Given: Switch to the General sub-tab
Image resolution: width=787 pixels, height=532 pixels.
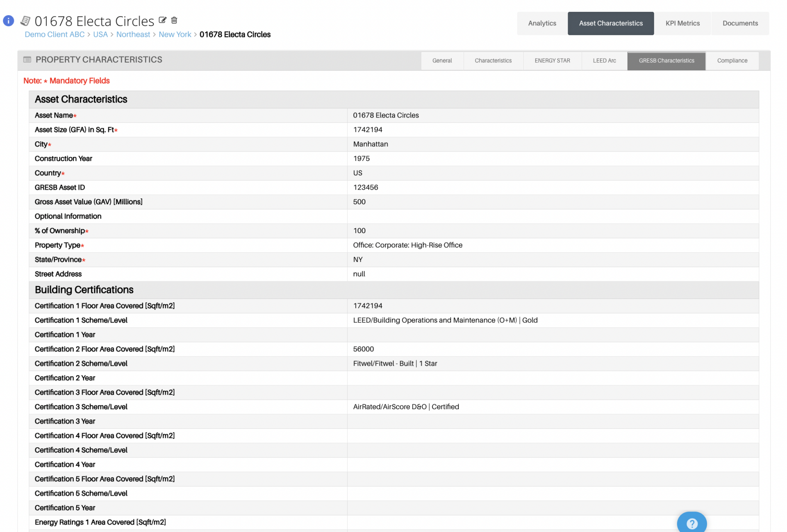Looking at the screenshot, I should [442, 61].
